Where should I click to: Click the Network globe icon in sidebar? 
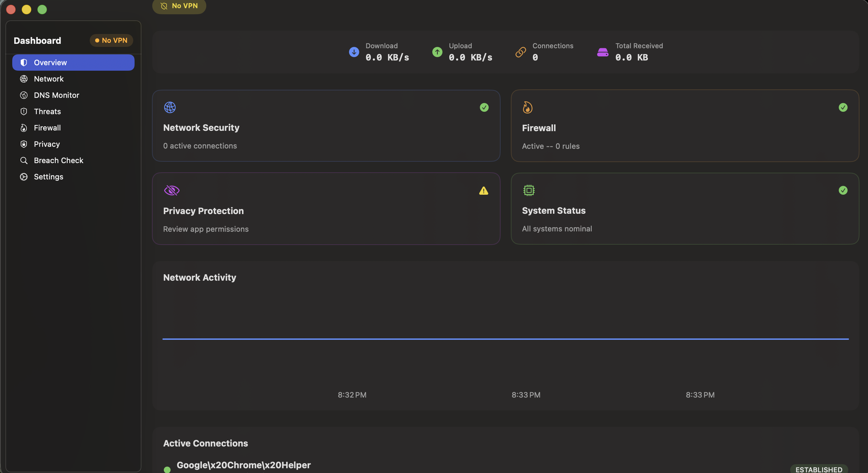click(x=24, y=79)
